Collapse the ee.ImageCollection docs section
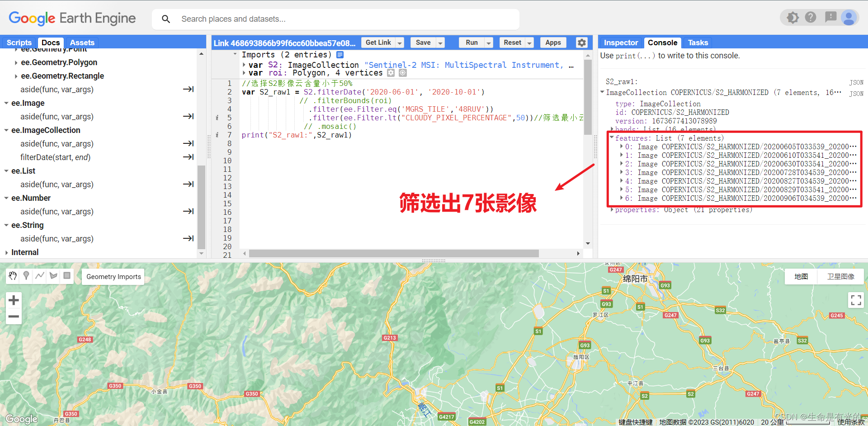The image size is (868, 426). (x=6, y=130)
